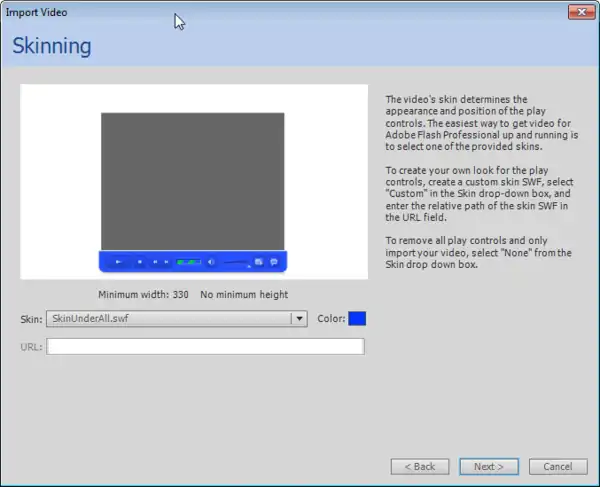Click the SkinUnderAll.swf combo box
Screen dimensions: 600x487
168,319
